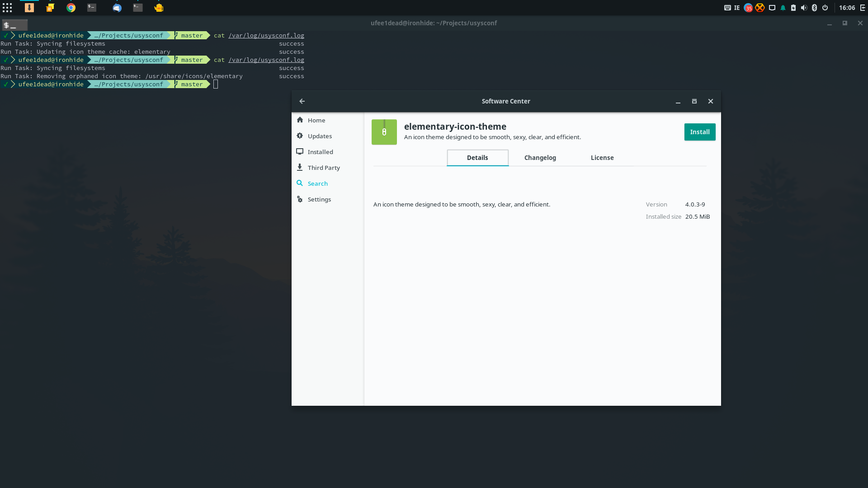Screen dimensions: 868x488
Task: Open Search in Software Center sidebar
Action: tap(328, 183)
